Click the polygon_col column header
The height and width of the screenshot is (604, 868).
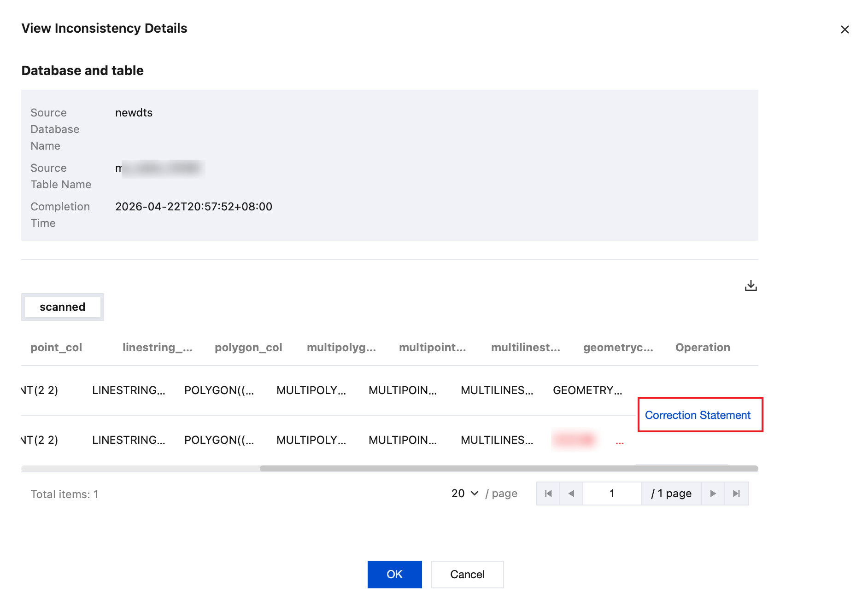pyautogui.click(x=248, y=348)
